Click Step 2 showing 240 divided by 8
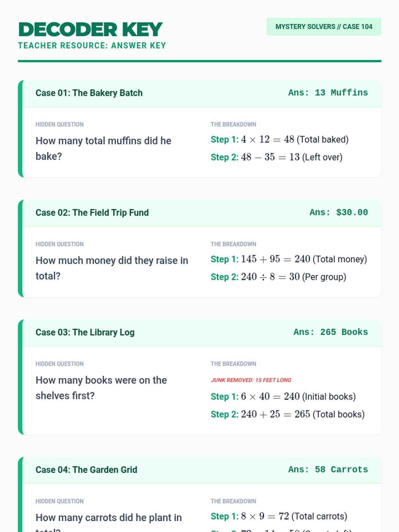The height and width of the screenshot is (532, 399). pos(278,277)
